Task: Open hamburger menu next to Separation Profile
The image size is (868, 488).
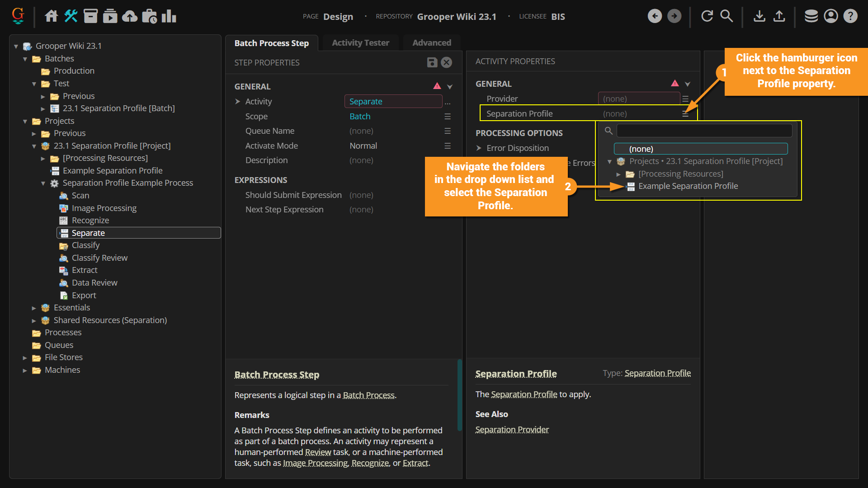Action: (x=685, y=114)
